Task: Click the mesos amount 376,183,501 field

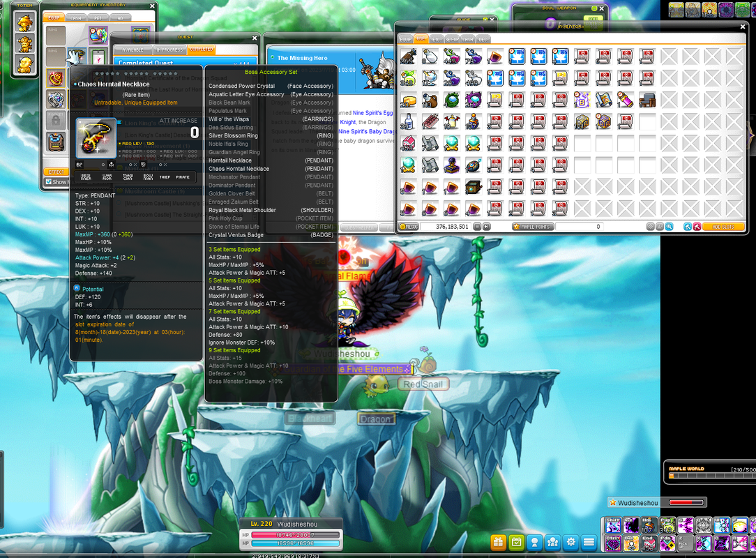Action: click(446, 227)
